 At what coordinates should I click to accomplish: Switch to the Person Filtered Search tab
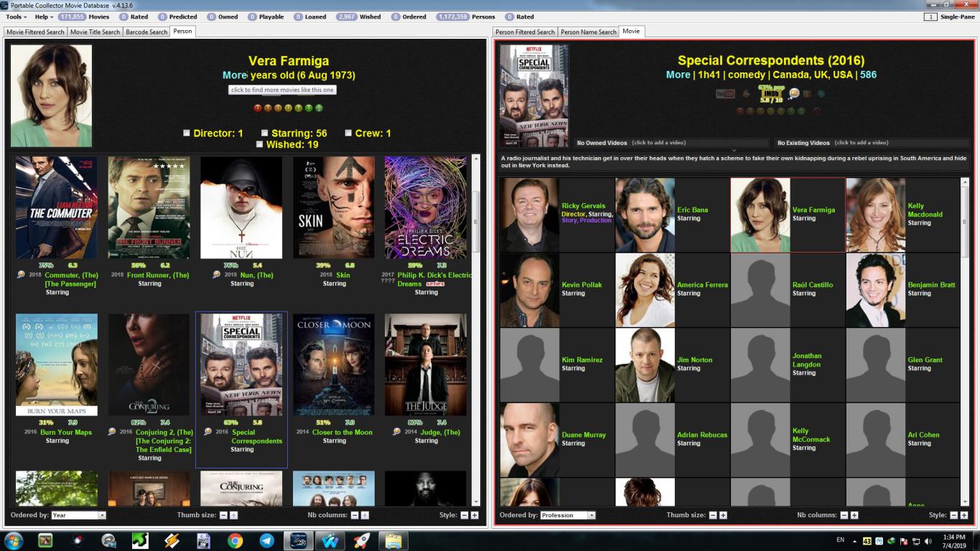(525, 32)
